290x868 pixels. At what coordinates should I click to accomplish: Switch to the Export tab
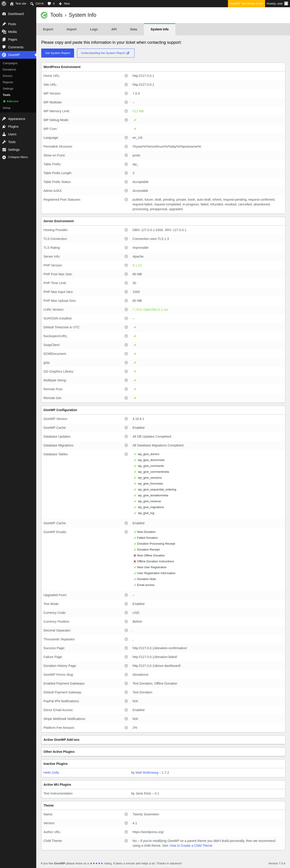[48, 29]
